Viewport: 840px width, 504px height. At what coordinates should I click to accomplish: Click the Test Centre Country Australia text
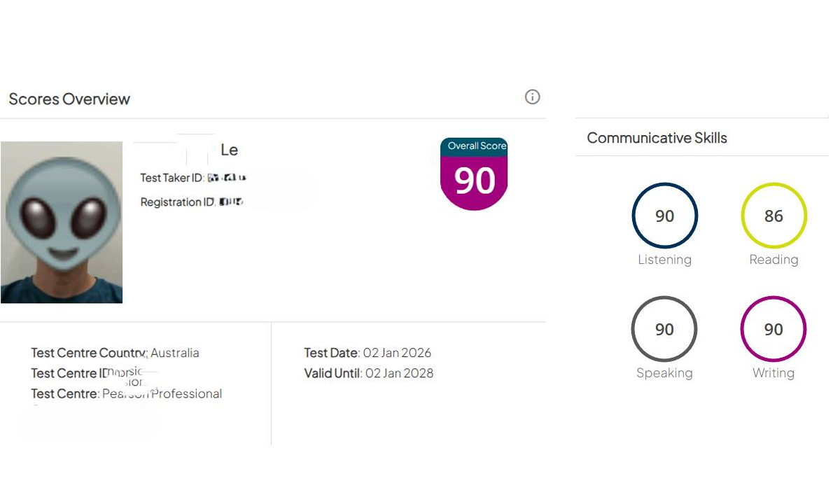(x=175, y=353)
